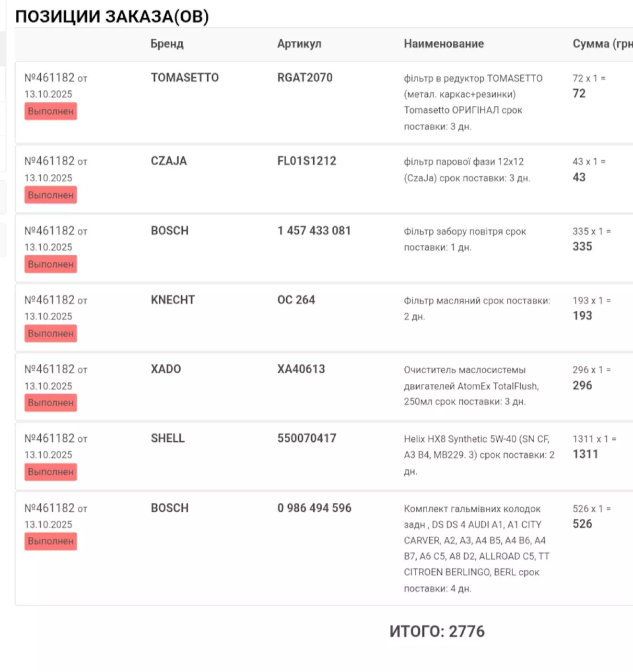Click article 0 986 494 596
This screenshot has height=672, width=633.
coord(315,508)
